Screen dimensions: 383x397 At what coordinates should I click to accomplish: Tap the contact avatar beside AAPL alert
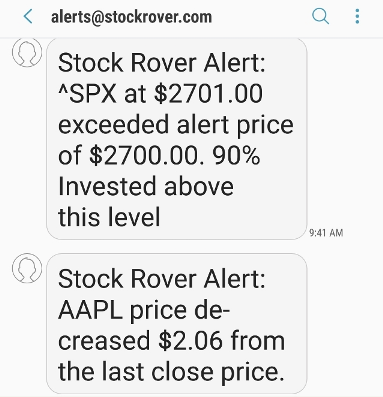click(x=27, y=268)
